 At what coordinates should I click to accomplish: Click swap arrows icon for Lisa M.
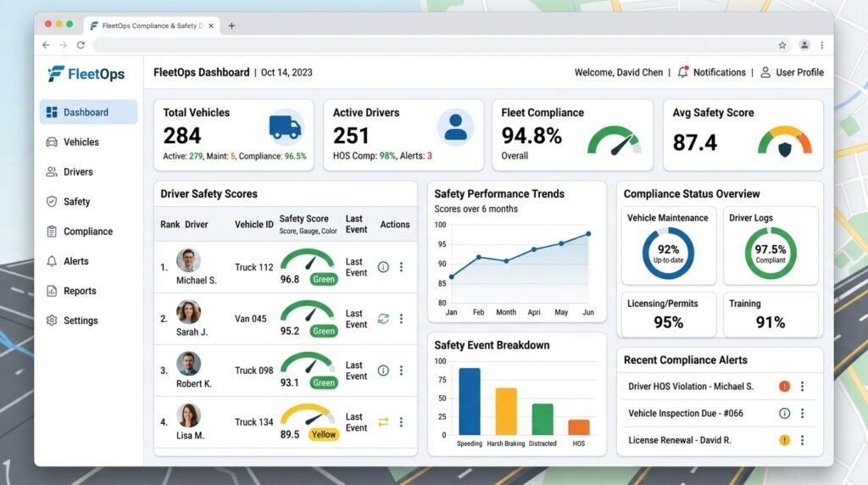click(x=383, y=422)
